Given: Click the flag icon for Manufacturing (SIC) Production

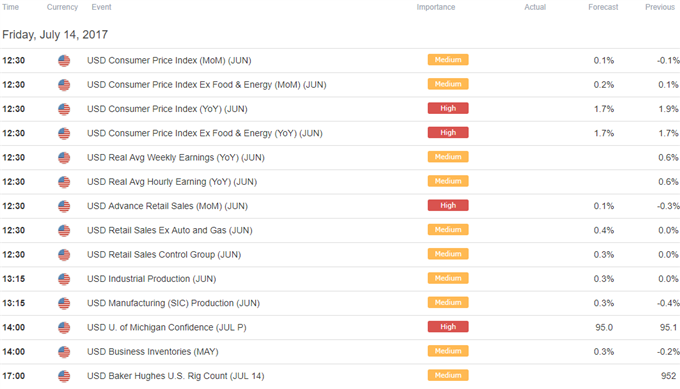Looking at the screenshot, I should pyautogui.click(x=64, y=304).
